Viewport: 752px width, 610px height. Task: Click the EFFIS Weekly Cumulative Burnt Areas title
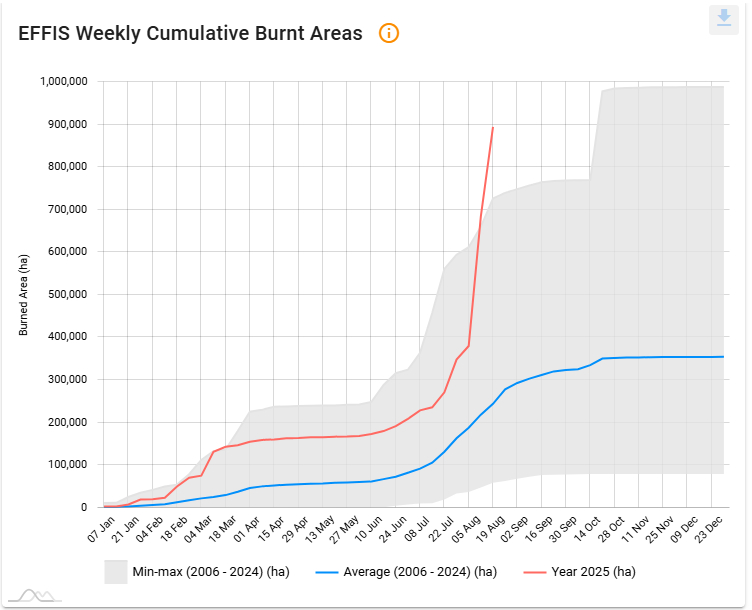[x=190, y=33]
